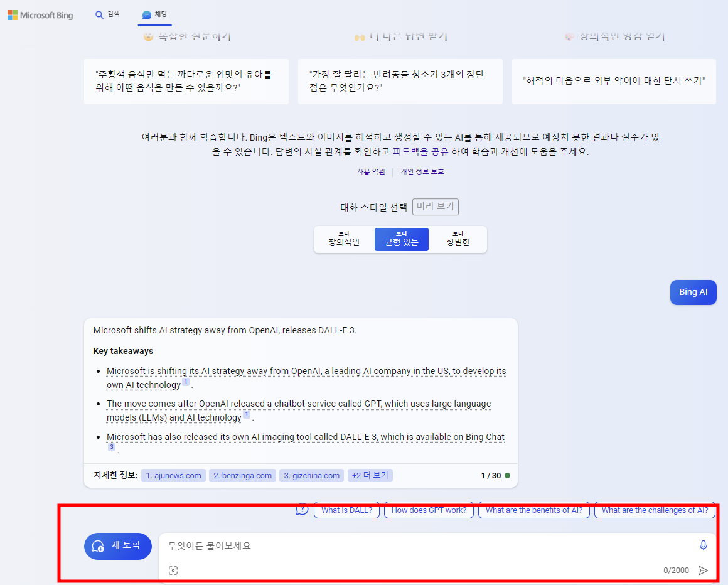Viewport: 728px width, 585px height.
Task: Click the 대화 스타일 선택 label
Action: pos(374,207)
